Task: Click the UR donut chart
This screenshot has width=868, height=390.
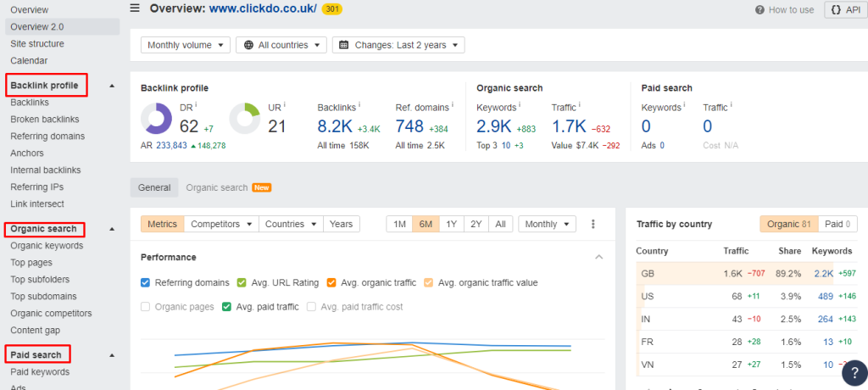Action: tap(245, 119)
